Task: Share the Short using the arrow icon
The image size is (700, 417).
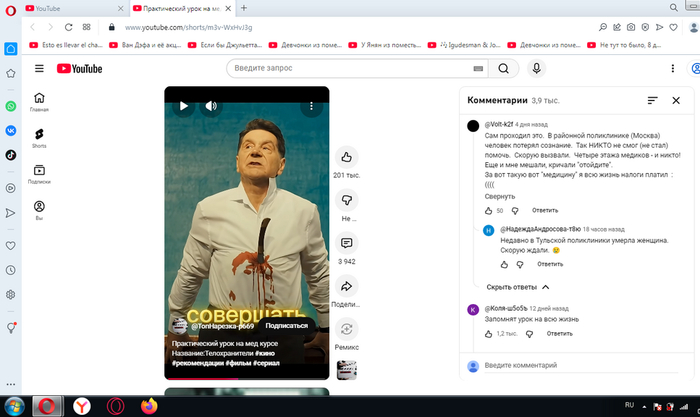Action: tap(346, 286)
